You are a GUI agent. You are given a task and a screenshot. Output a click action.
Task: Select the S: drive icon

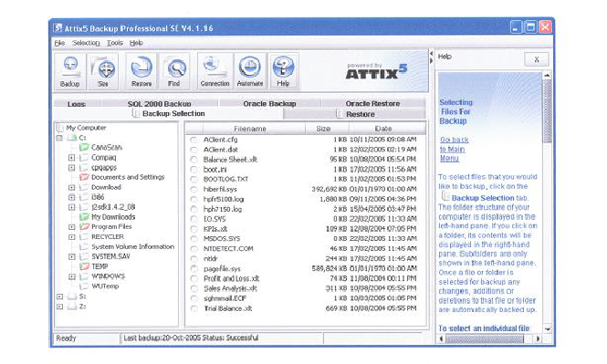click(72, 296)
